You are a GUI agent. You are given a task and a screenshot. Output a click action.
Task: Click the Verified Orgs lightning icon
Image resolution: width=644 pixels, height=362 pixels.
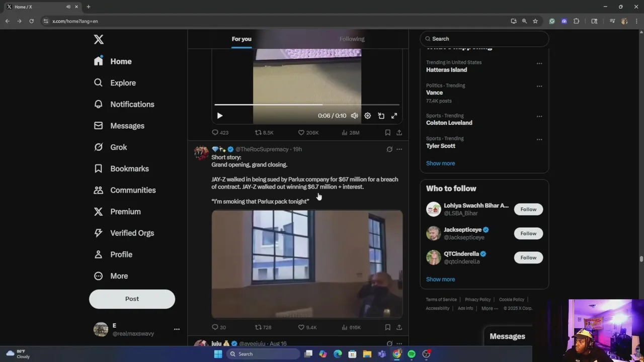pos(99,233)
